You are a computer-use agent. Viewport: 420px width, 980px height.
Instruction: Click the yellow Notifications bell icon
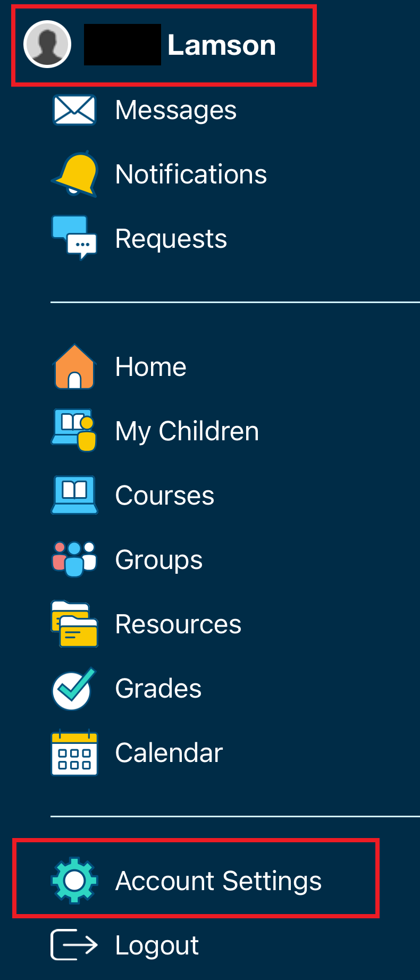pyautogui.click(x=75, y=174)
